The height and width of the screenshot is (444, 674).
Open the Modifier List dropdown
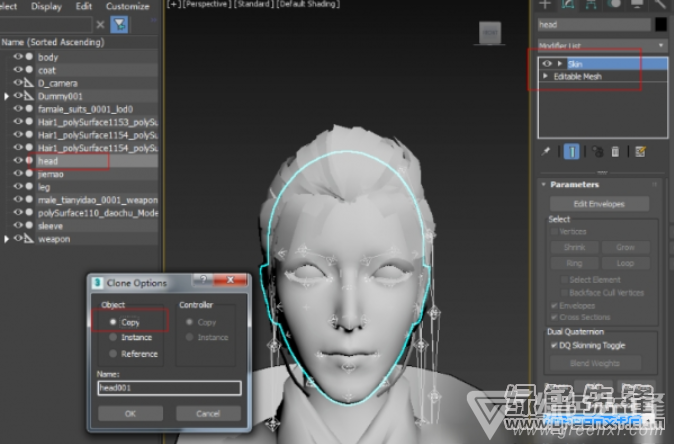click(x=603, y=45)
